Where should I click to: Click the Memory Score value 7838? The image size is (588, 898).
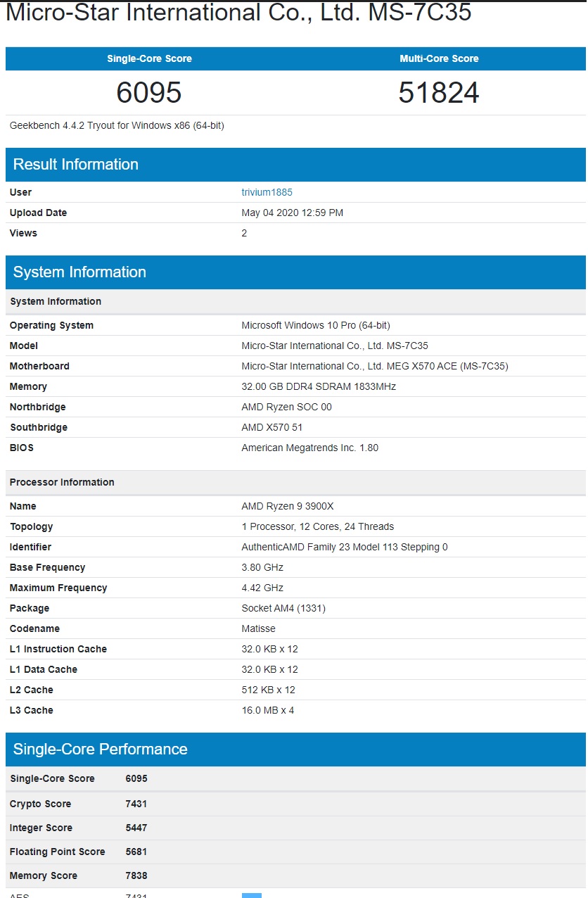[136, 875]
